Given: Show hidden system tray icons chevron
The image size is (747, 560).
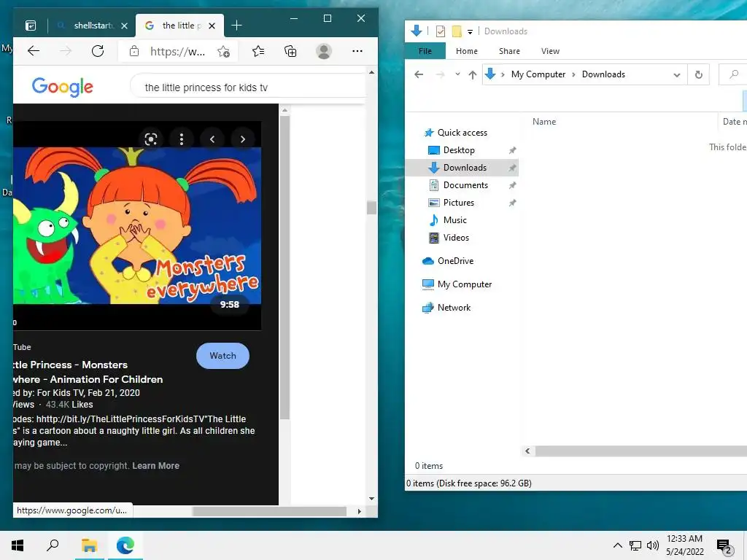Looking at the screenshot, I should [617, 545].
